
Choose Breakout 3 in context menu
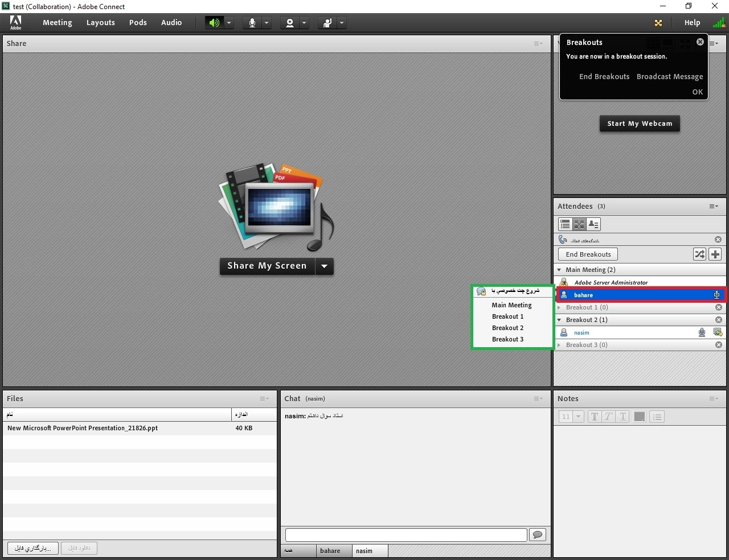507,339
